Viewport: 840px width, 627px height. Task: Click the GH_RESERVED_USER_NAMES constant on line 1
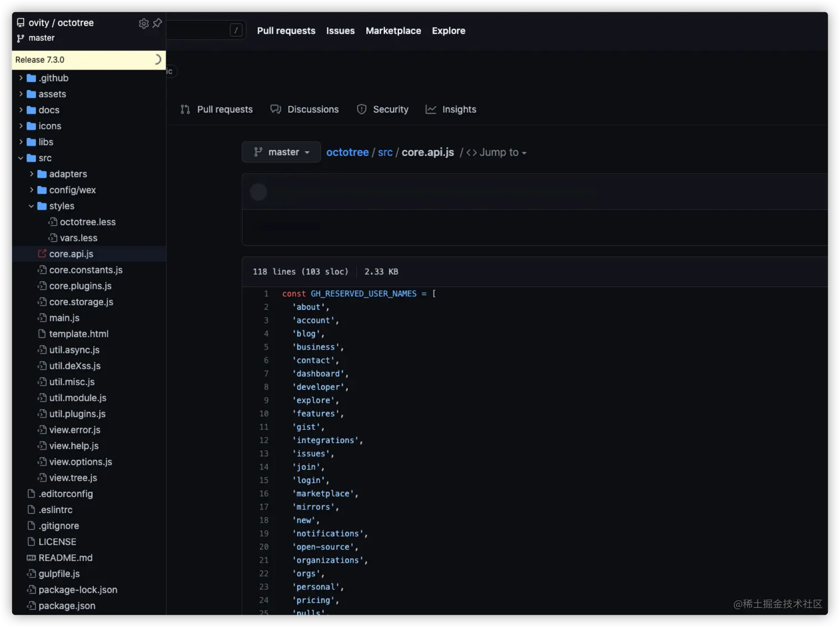pyautogui.click(x=363, y=293)
